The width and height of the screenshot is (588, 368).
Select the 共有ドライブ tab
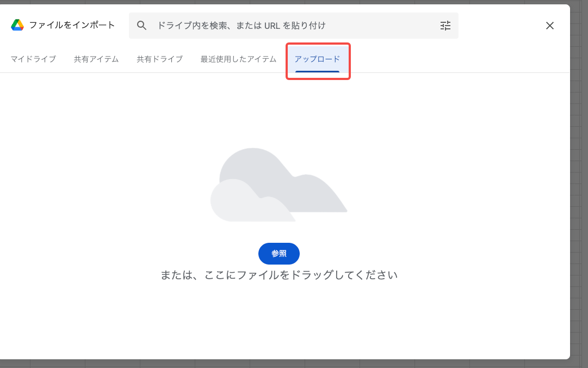click(159, 59)
